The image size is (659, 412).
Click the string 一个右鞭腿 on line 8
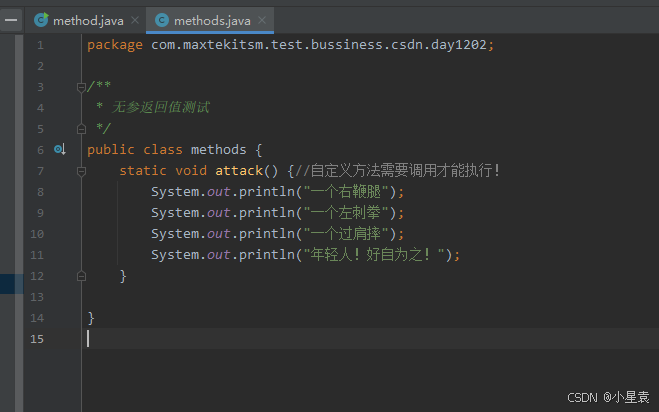click(x=346, y=192)
